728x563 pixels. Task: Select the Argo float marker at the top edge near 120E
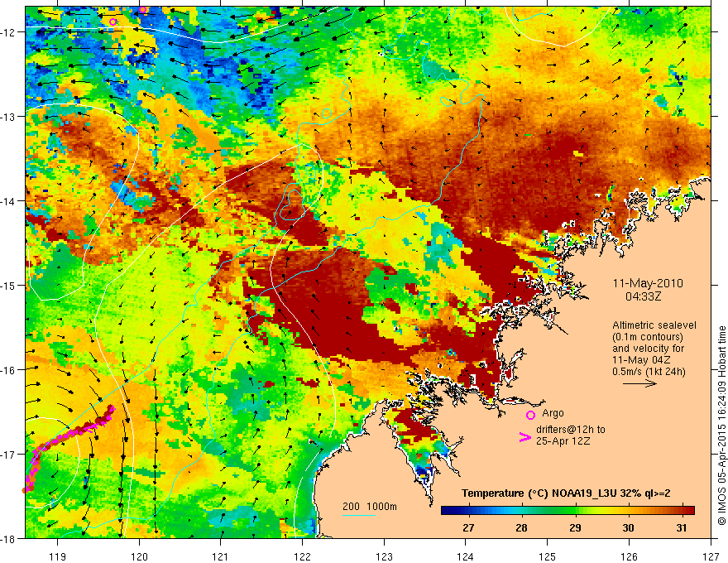coord(143,9)
